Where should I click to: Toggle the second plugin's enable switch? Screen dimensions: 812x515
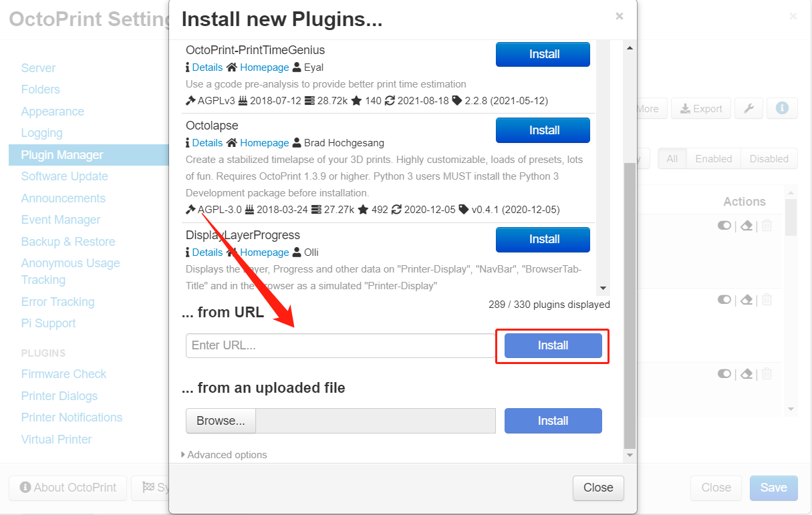(724, 300)
